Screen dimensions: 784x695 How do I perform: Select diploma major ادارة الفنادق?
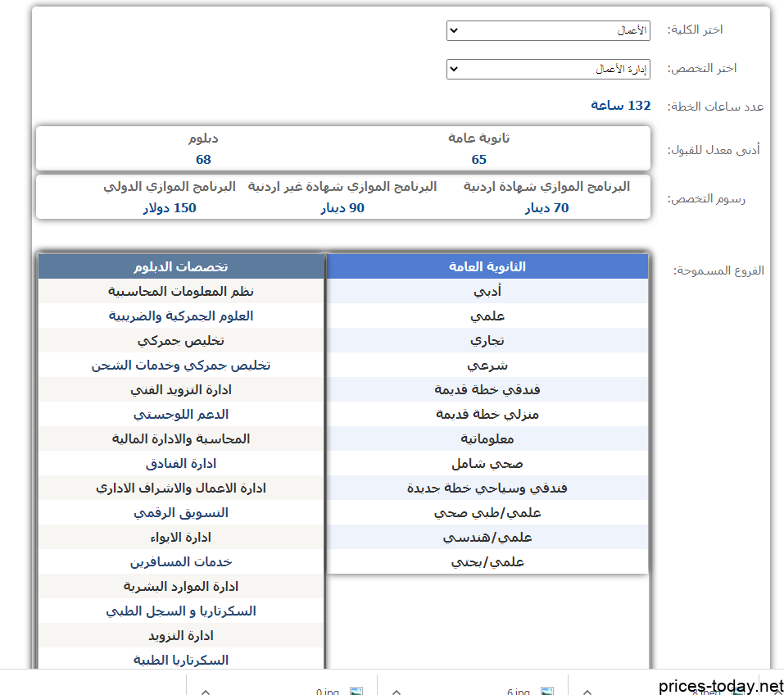point(181,463)
